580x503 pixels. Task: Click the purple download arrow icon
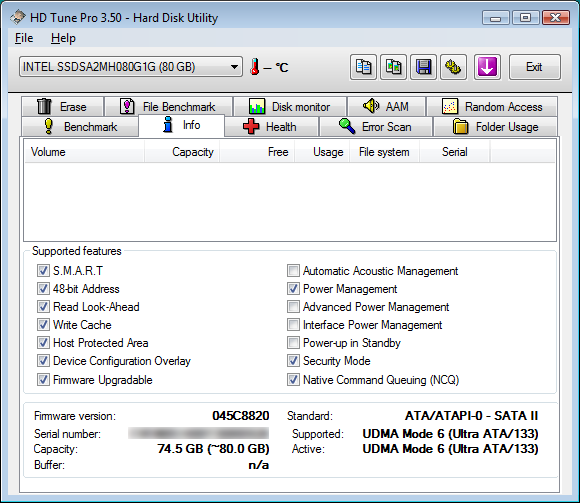tap(487, 67)
